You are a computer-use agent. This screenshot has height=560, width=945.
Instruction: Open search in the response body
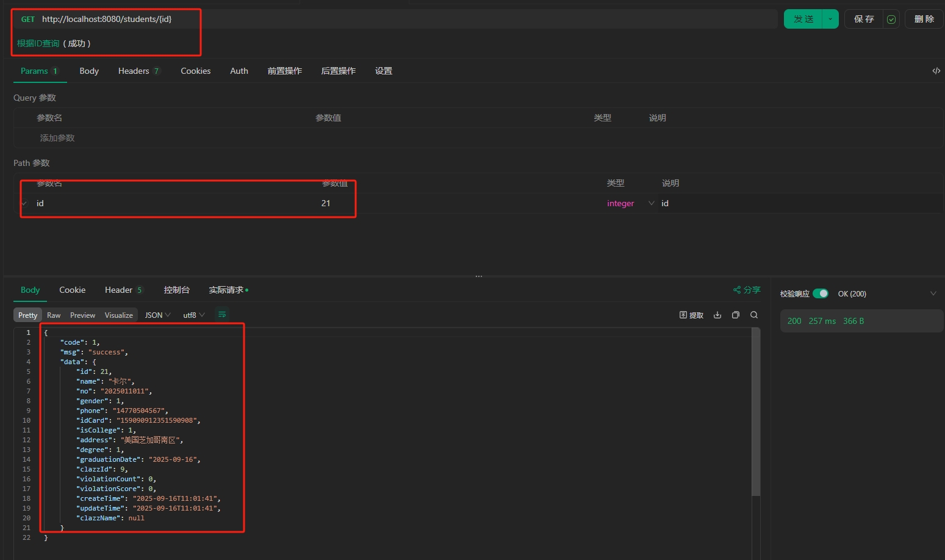coord(754,315)
